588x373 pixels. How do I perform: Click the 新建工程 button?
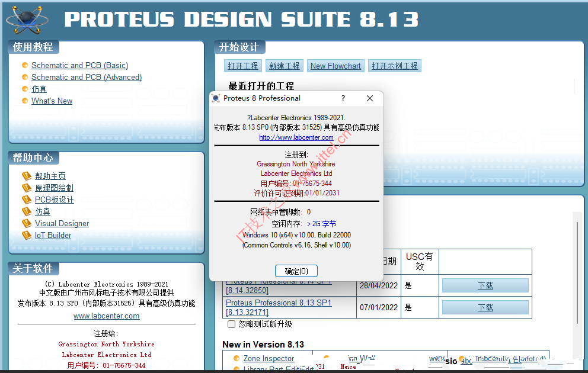(x=285, y=66)
